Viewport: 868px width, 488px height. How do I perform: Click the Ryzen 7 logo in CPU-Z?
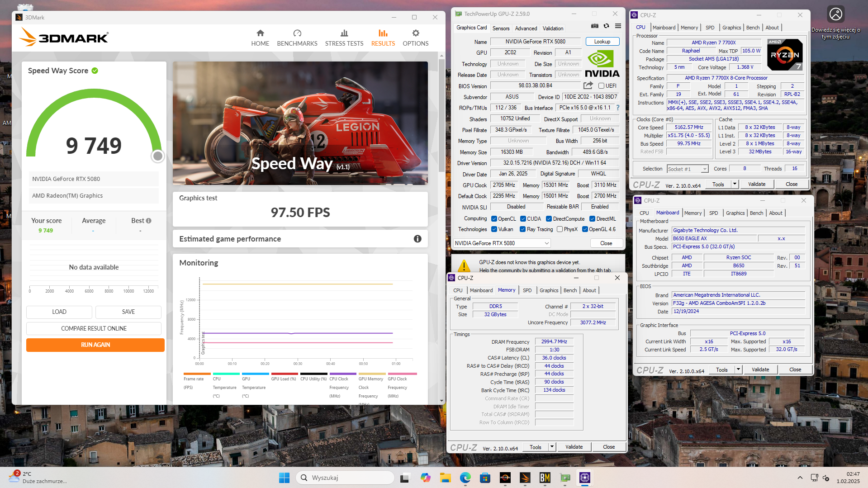tap(785, 55)
